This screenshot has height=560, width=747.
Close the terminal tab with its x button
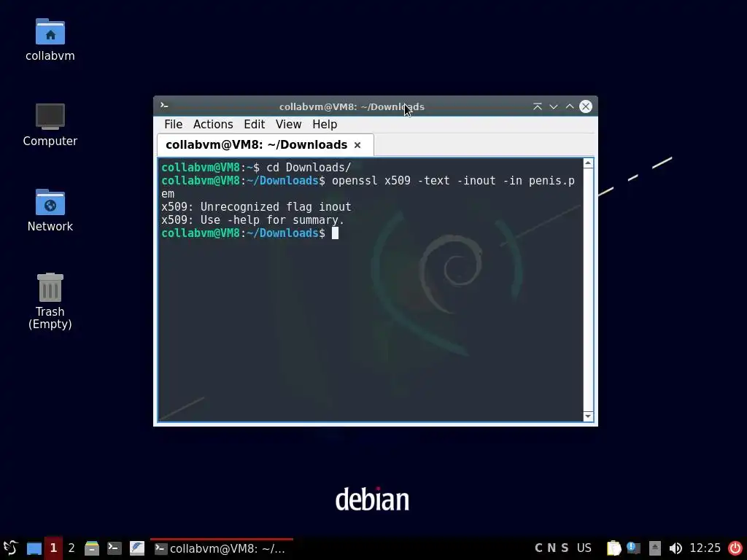point(357,145)
